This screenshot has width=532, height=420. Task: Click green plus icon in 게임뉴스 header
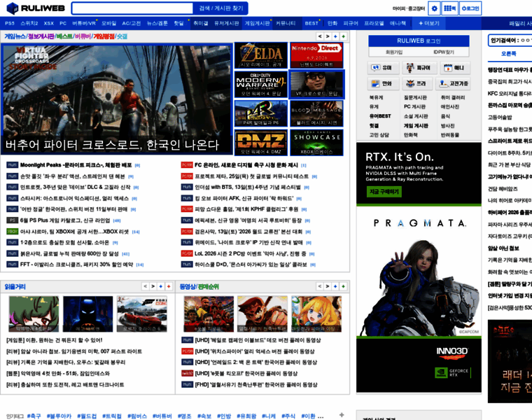point(344,36)
